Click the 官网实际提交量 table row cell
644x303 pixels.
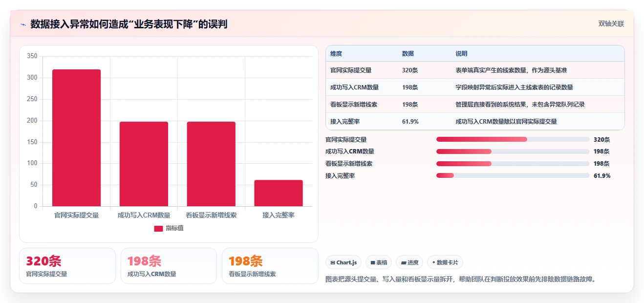(x=351, y=70)
